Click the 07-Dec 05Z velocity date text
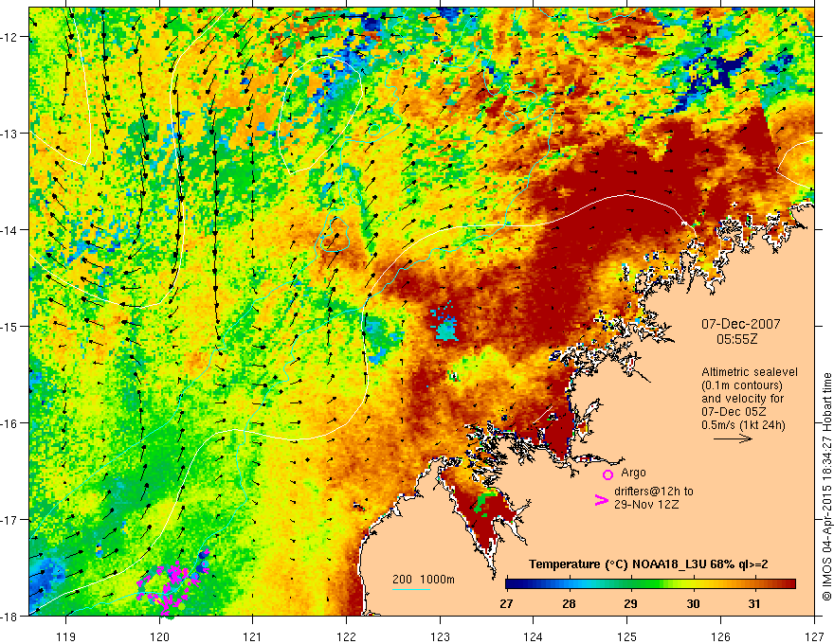 [732, 412]
